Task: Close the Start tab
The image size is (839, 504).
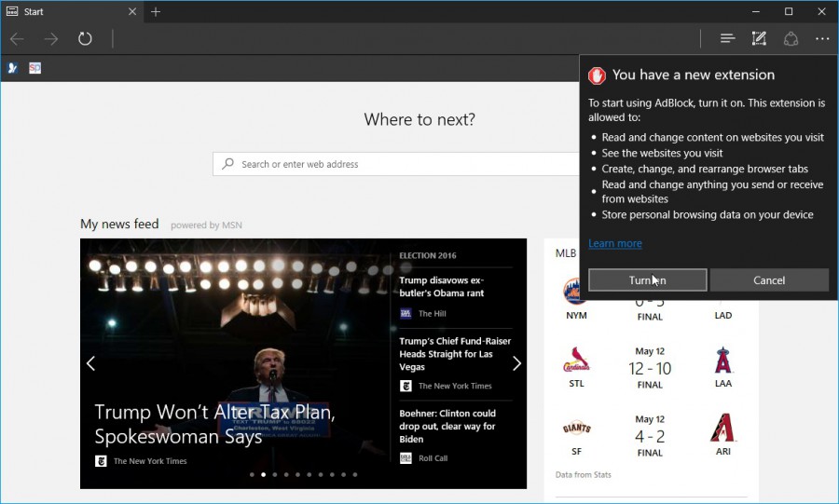Action: tap(132, 12)
